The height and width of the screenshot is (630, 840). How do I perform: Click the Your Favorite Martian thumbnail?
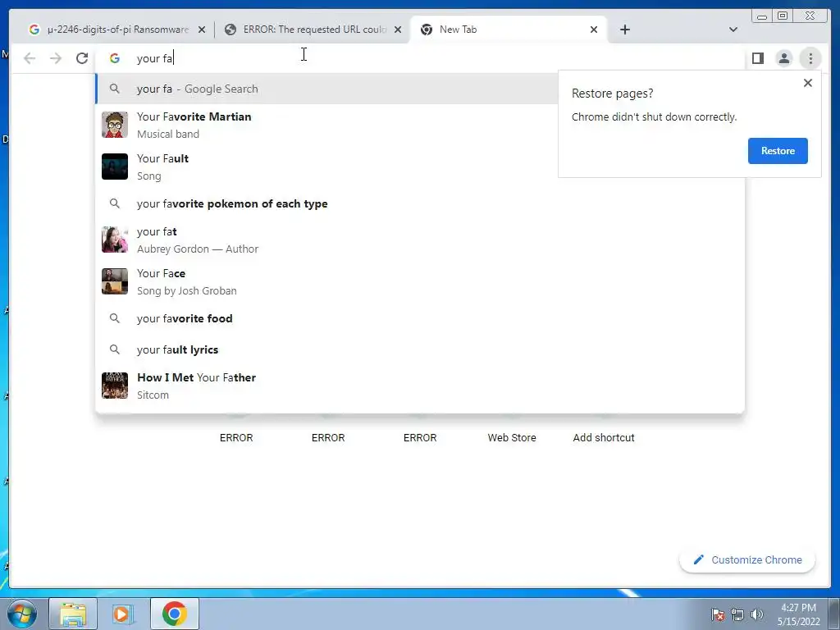tap(115, 125)
